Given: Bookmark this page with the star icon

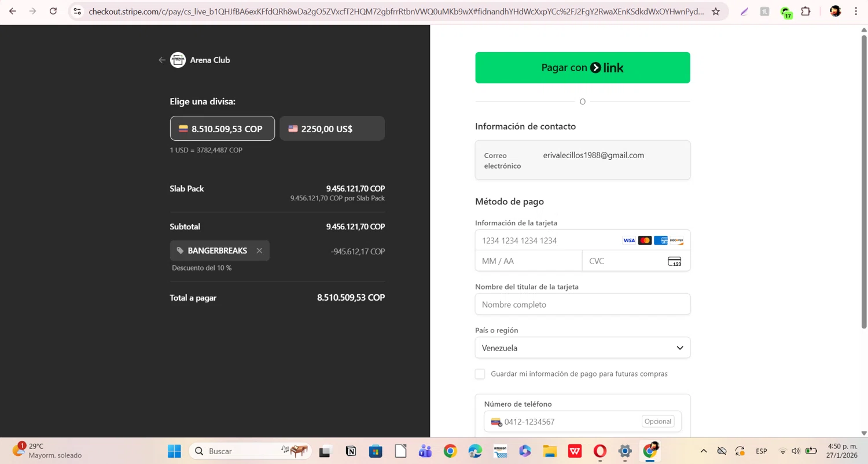Looking at the screenshot, I should [x=716, y=12].
